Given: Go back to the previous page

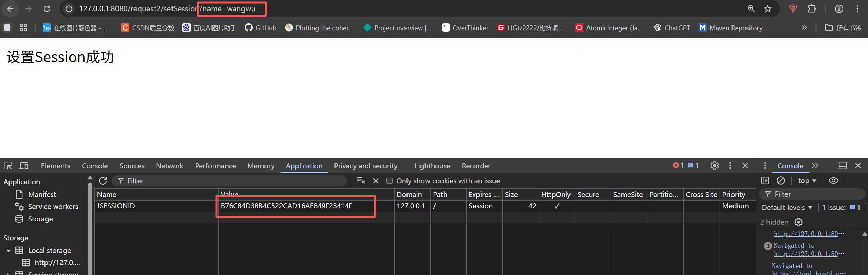Looking at the screenshot, I should [10, 9].
